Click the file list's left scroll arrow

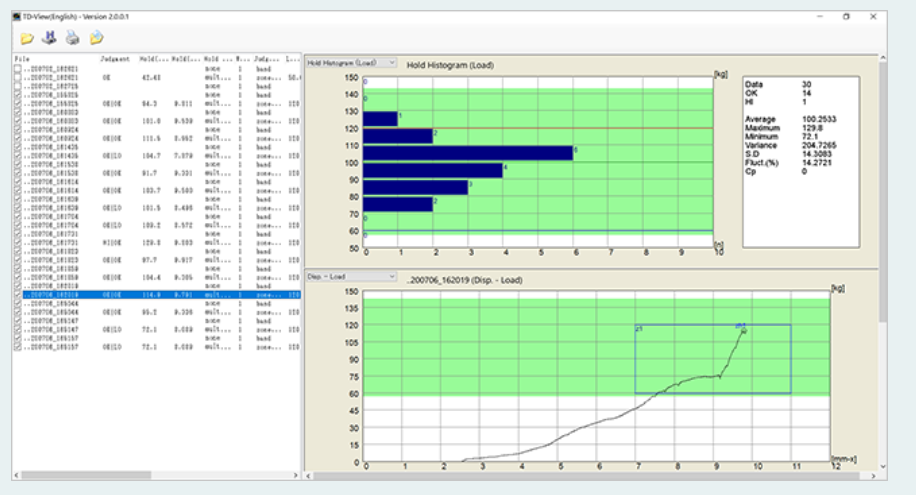click(16, 475)
